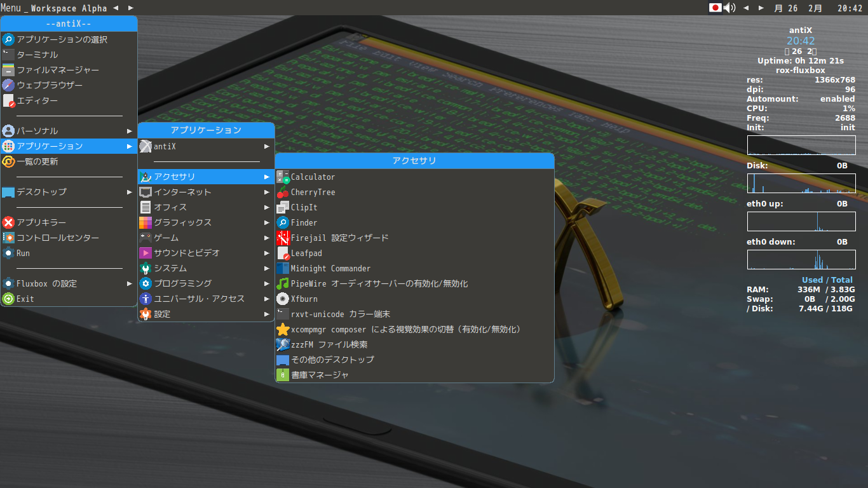Viewport: 868px width, 488px height.
Task: Click the rxvt-unicode terminal icon
Action: click(x=283, y=314)
